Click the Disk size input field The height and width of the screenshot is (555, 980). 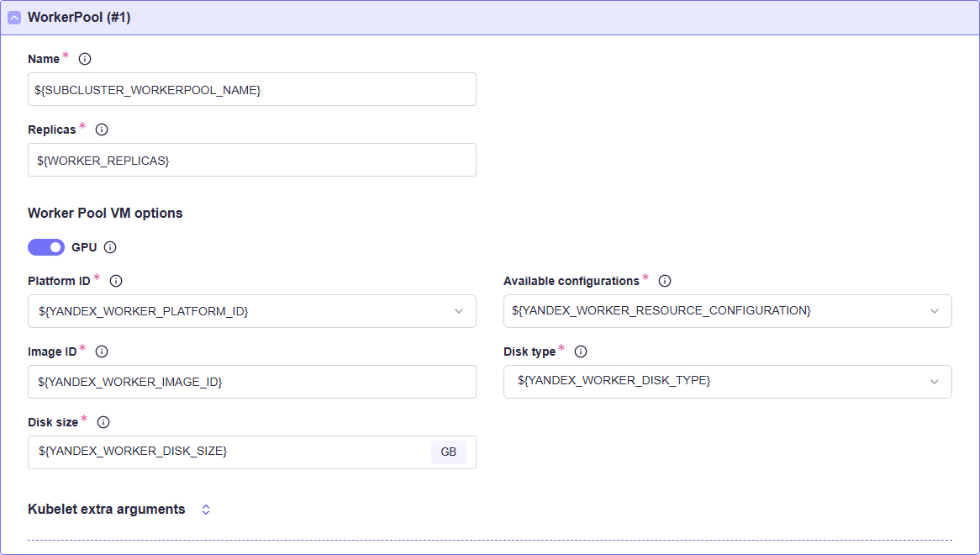pos(229,452)
